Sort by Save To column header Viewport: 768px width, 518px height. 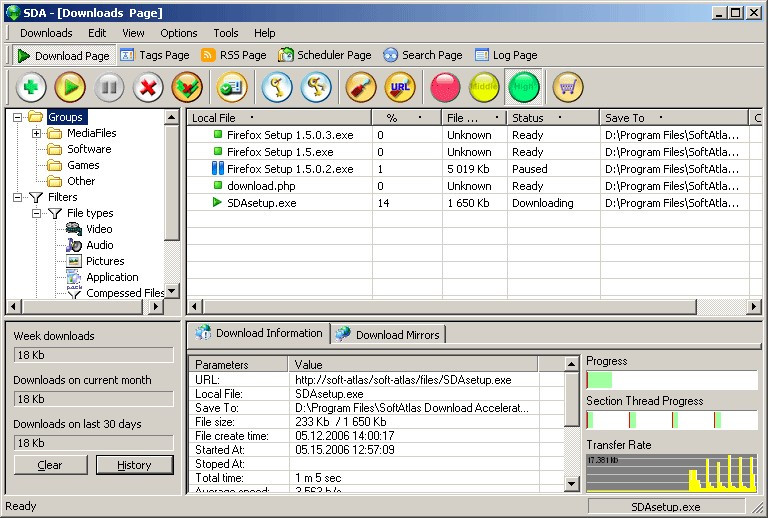pyautogui.click(x=674, y=118)
